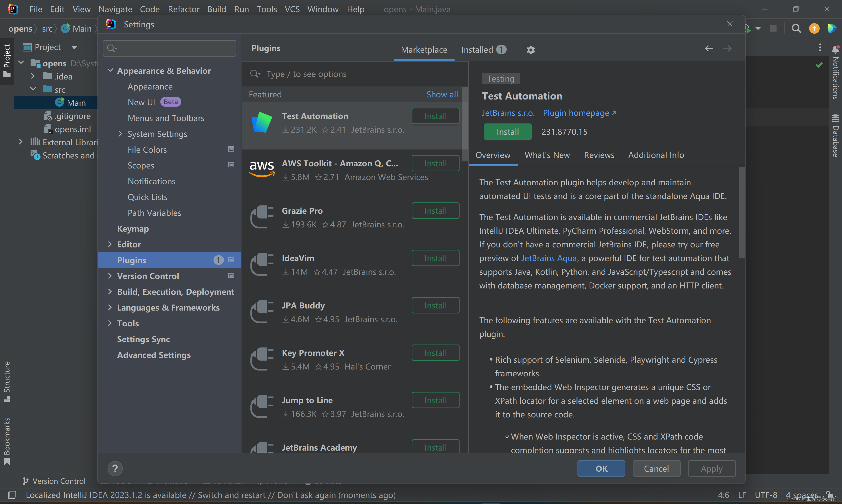The width and height of the screenshot is (842, 504).
Task: Click the Test Automation plugin logo
Action: pos(262,122)
